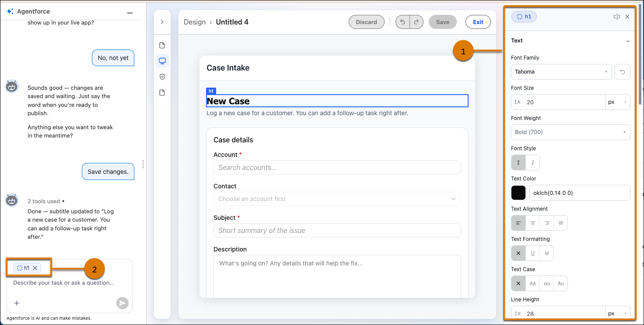
Task: Justify the text alignment
Action: (561, 223)
